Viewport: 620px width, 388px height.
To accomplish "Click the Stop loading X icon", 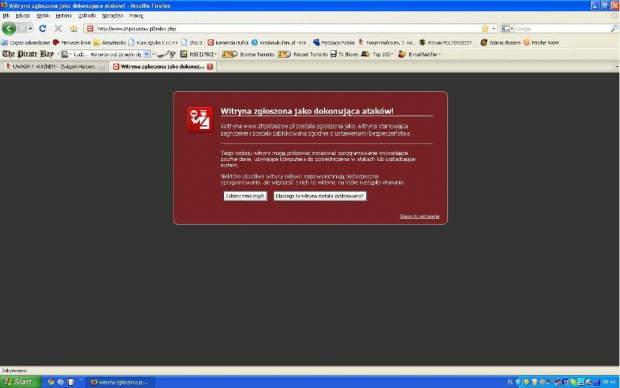I will pos(58,28).
